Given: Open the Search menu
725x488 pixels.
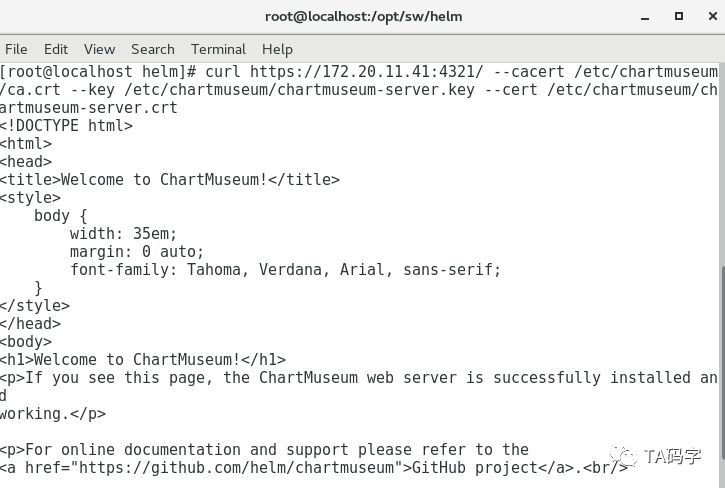Looking at the screenshot, I should pyautogui.click(x=153, y=49).
